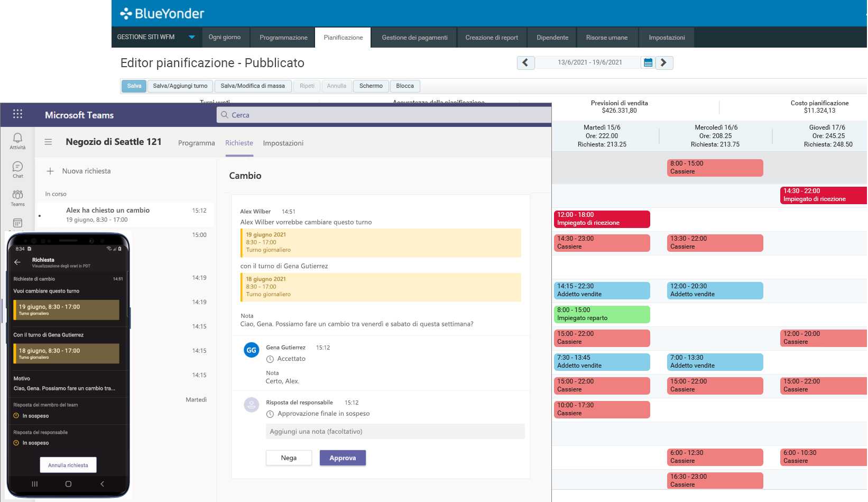Select Tuesday 8:00 - 15:00 Impiegato reparto shift
The height and width of the screenshot is (502, 868).
pos(602,314)
